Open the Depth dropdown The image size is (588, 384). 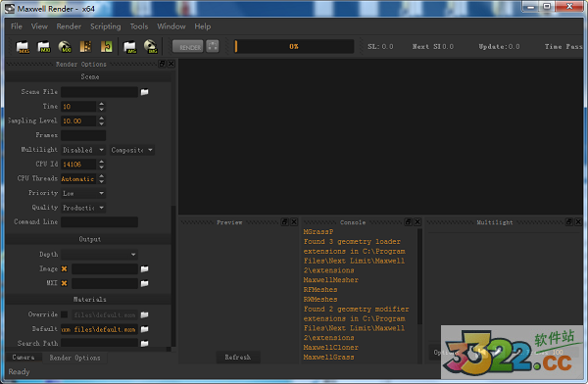pos(99,255)
